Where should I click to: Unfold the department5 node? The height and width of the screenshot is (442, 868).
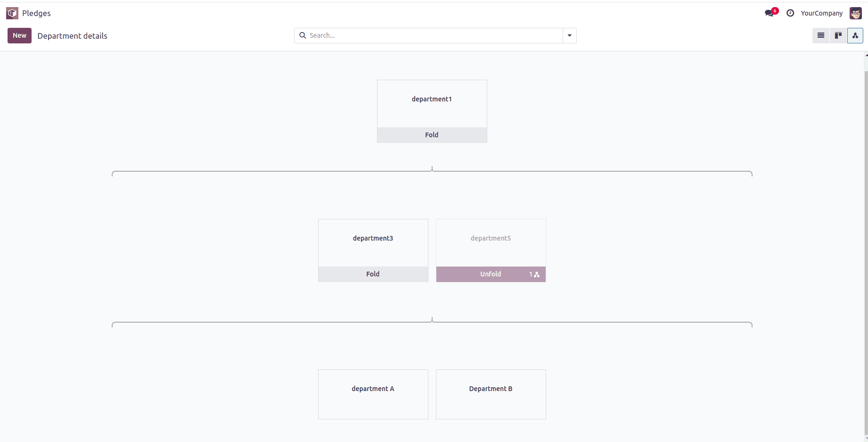click(x=491, y=274)
